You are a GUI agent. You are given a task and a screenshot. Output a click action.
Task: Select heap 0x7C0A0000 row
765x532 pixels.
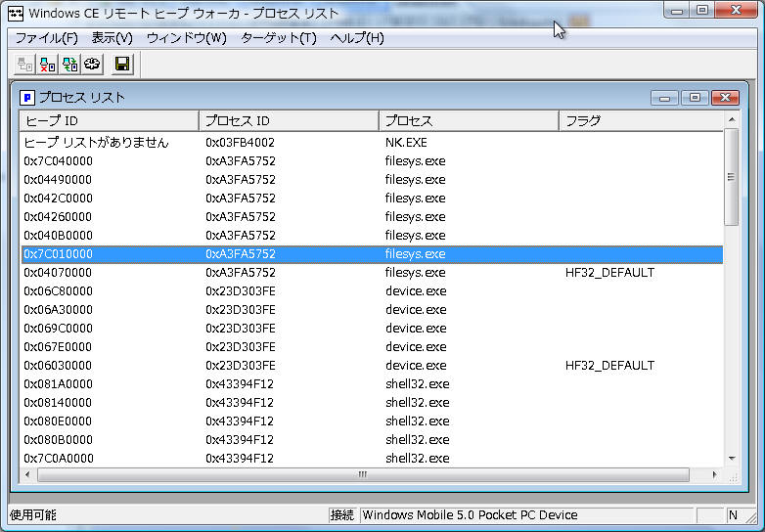(372, 458)
